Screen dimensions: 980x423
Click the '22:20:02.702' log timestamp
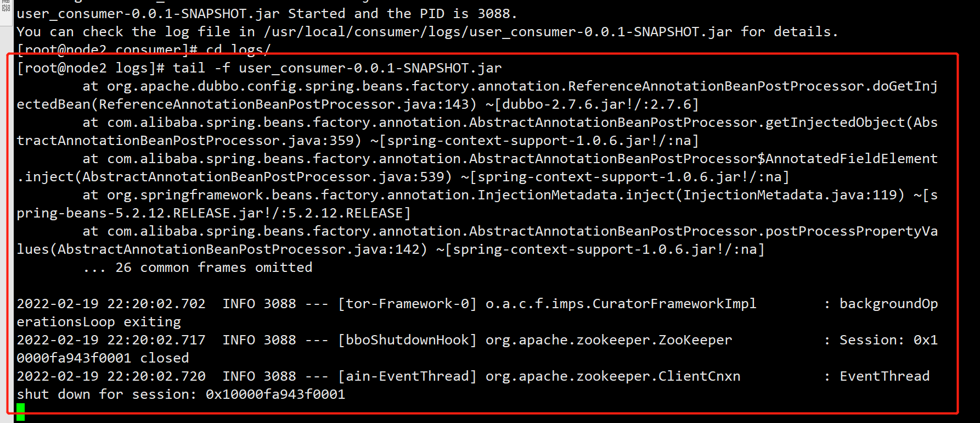tap(156, 304)
